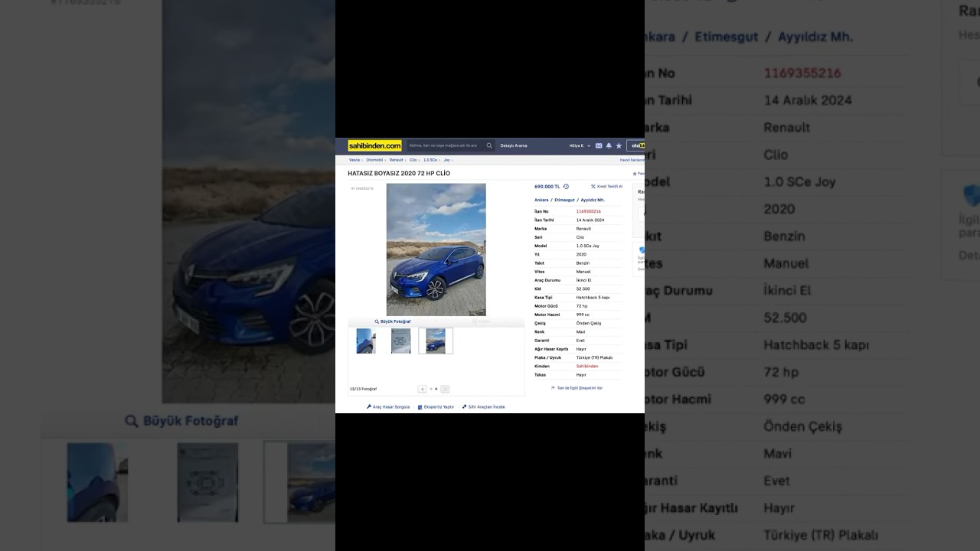
Task: Open the Etimesgut district link
Action: coord(564,200)
